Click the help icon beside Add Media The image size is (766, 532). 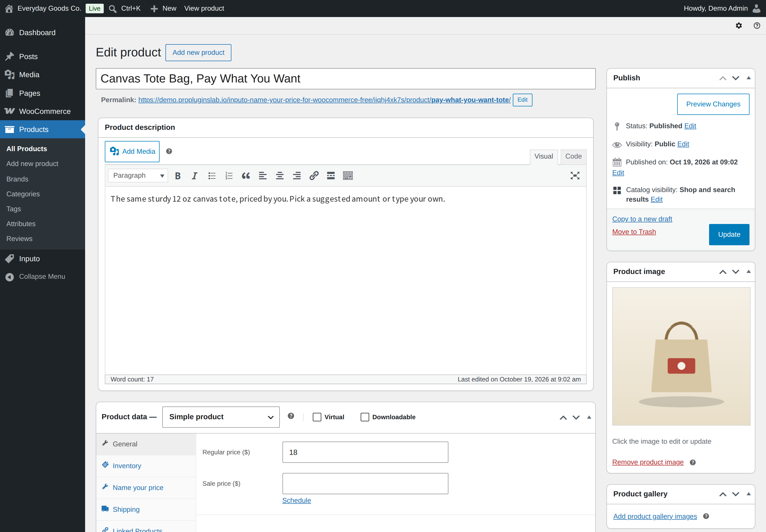[x=169, y=151]
